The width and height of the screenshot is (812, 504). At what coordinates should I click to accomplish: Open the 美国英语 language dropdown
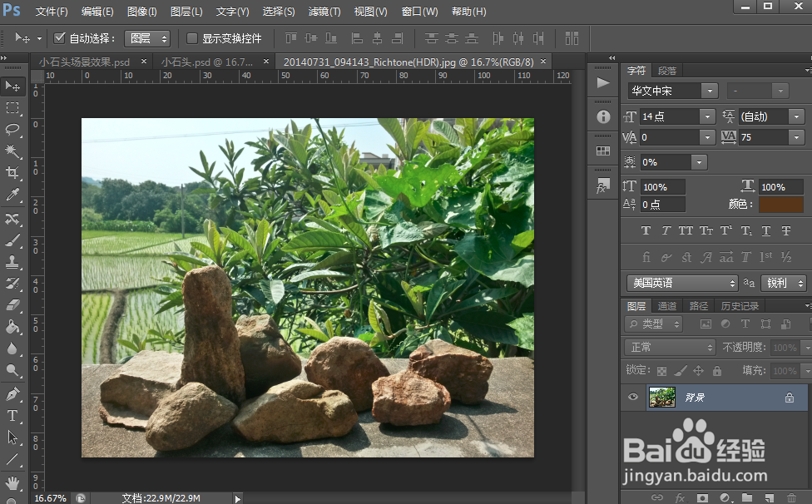[x=682, y=283]
